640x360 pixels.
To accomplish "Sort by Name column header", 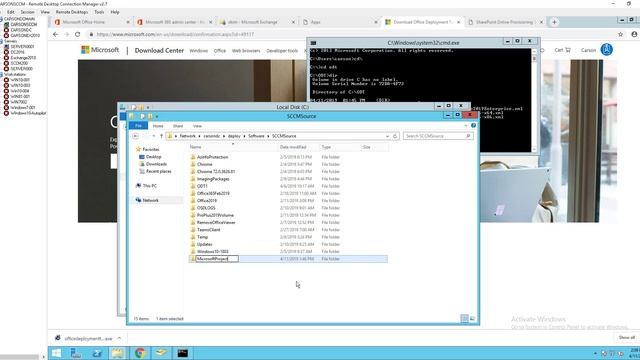I will coord(196,147).
